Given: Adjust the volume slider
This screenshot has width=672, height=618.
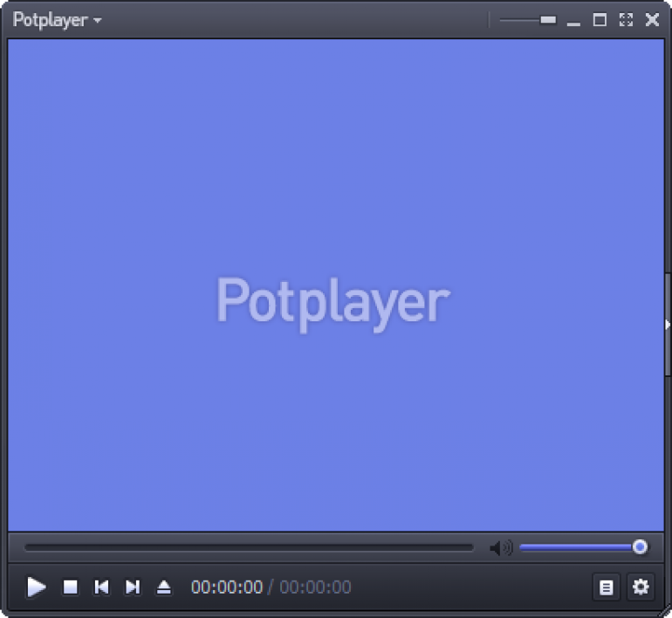Looking at the screenshot, I should (583, 547).
